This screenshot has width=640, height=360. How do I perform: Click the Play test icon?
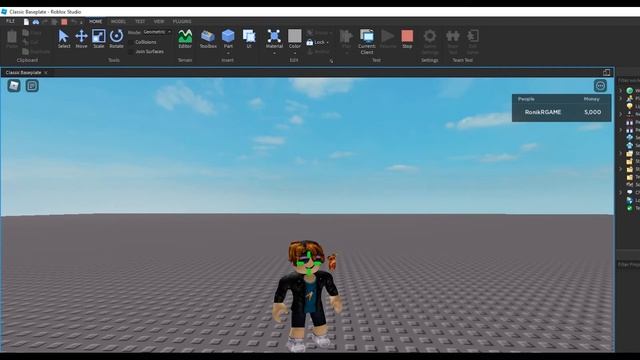[x=346, y=36]
